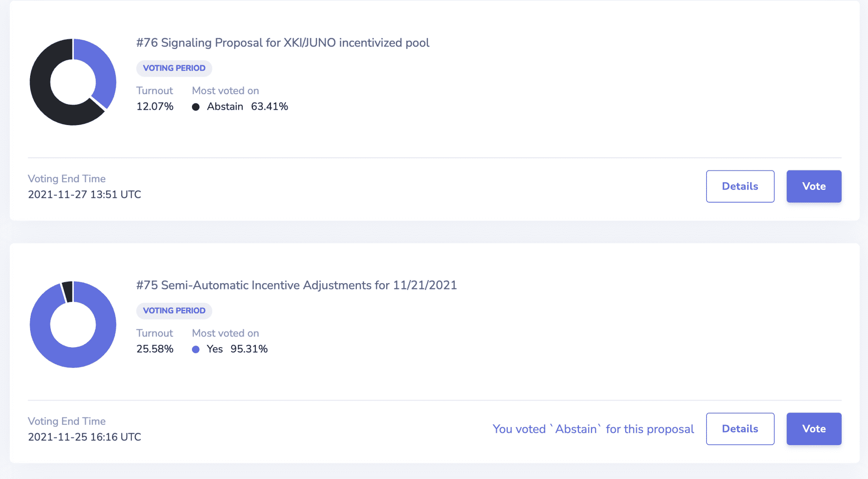
Task: Click the 2021-11-27 13:51 UTC end time
Action: 84,195
